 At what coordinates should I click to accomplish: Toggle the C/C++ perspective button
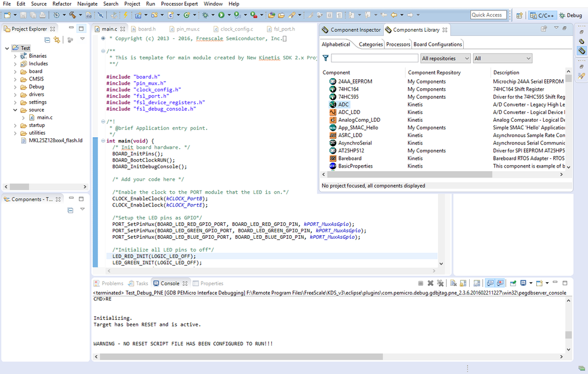pos(541,15)
